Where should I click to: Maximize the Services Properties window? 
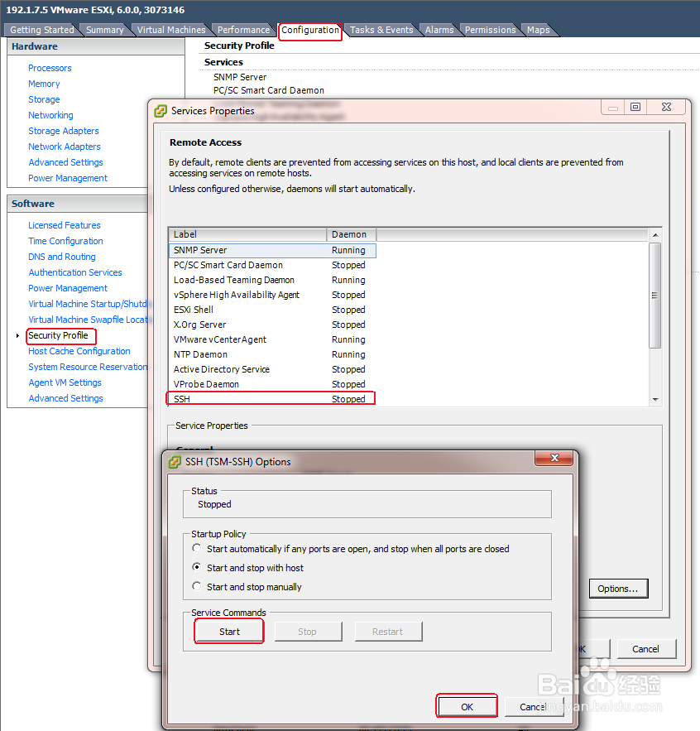pyautogui.click(x=635, y=107)
